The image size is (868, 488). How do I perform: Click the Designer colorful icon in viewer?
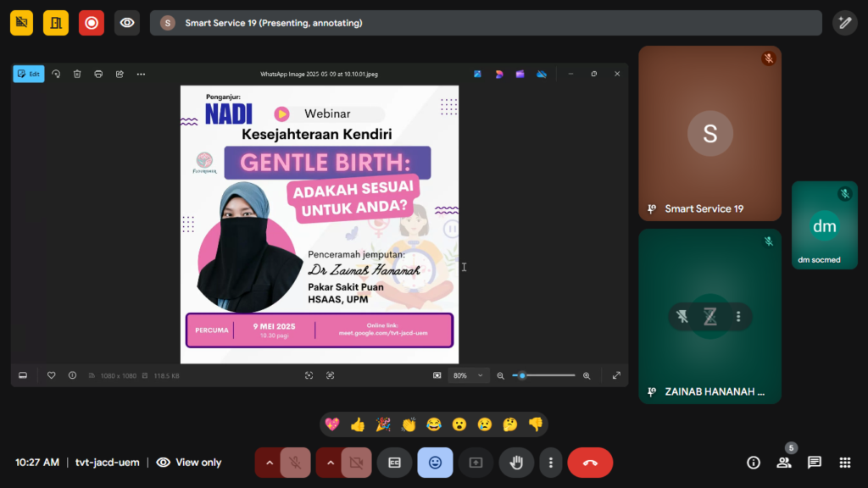[x=498, y=75]
